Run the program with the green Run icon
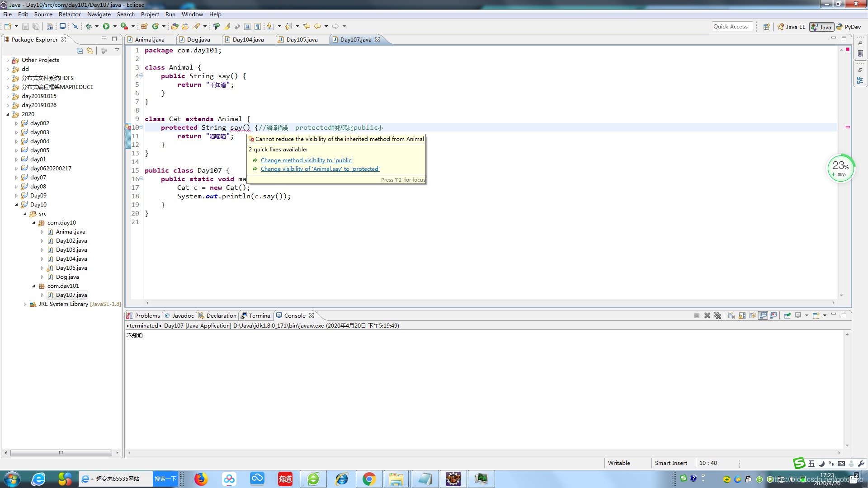The height and width of the screenshot is (488, 868). point(106,26)
